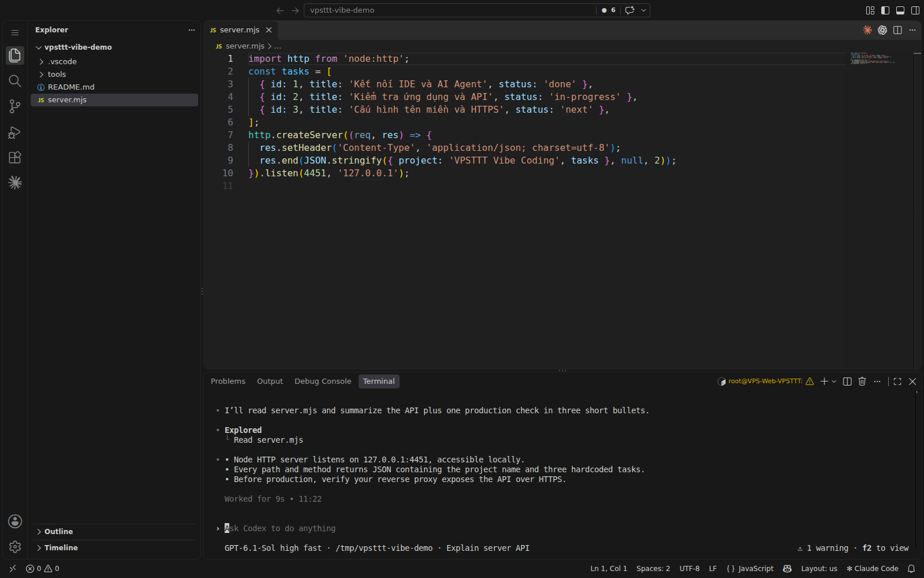The height and width of the screenshot is (578, 924).
Task: Open the Search view
Action: 15,81
